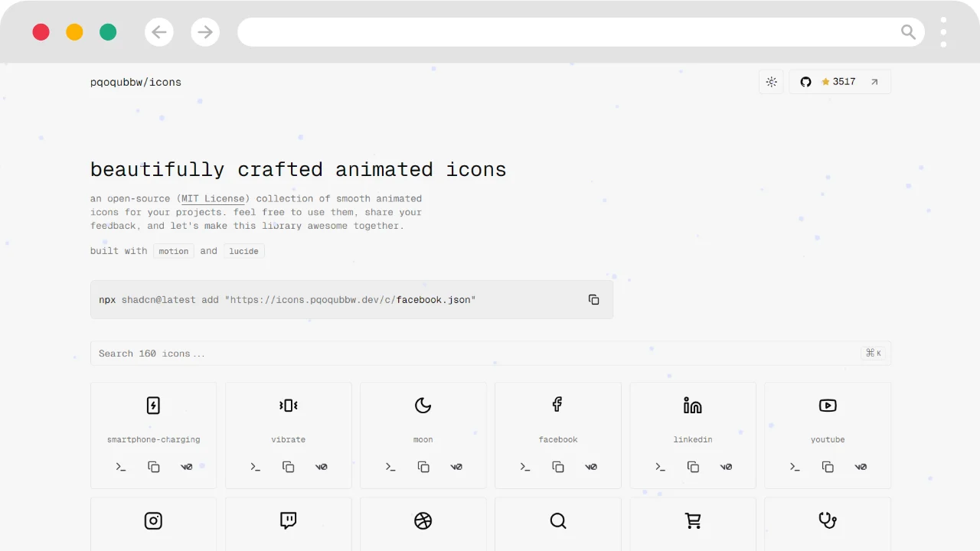
Task: Click the smartphone-charging animated icon
Action: (153, 406)
